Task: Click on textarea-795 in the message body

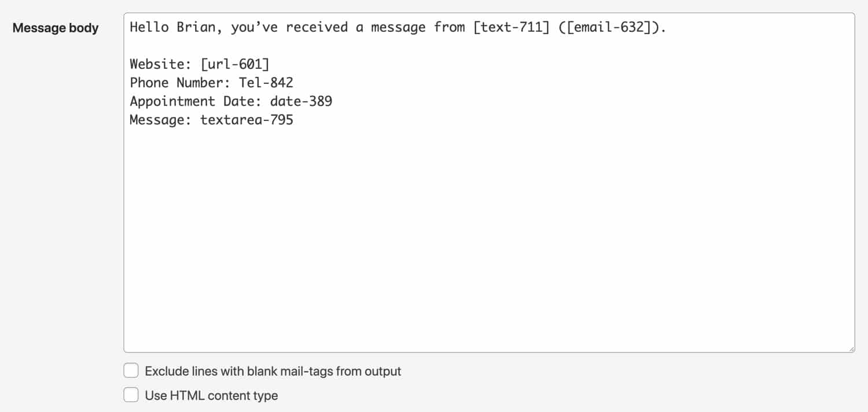Action: click(247, 120)
